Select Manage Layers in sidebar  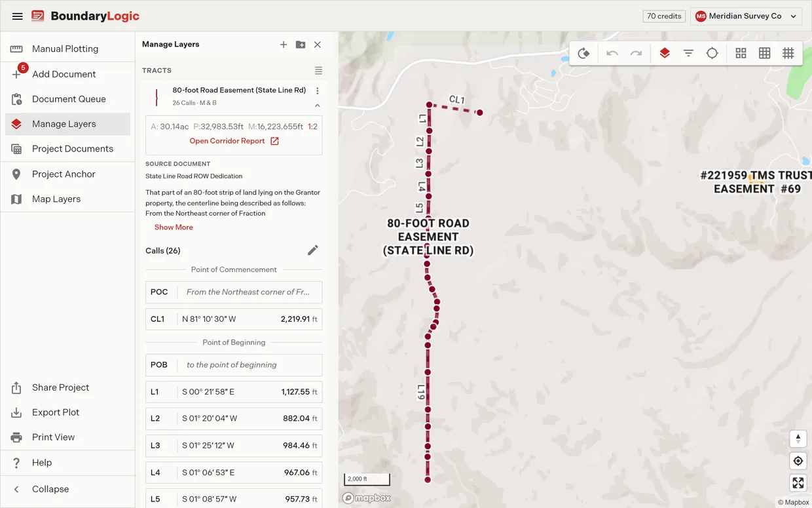click(x=67, y=124)
